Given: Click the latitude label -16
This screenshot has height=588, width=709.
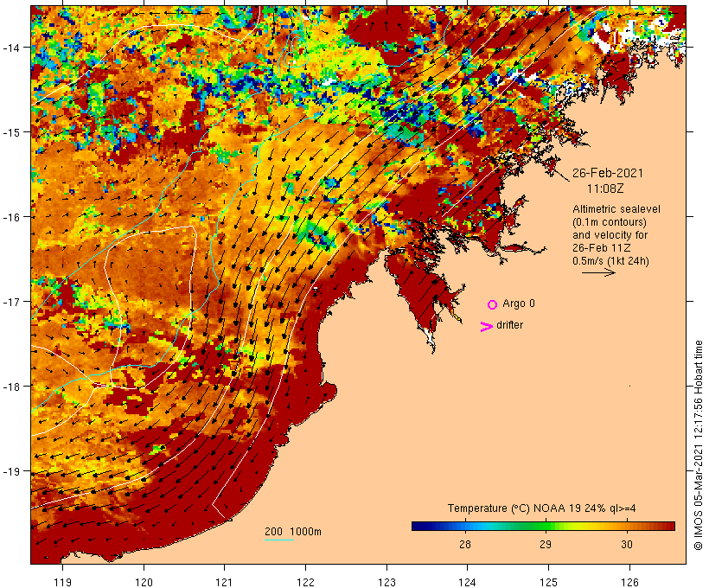Looking at the screenshot, I should [x=10, y=217].
